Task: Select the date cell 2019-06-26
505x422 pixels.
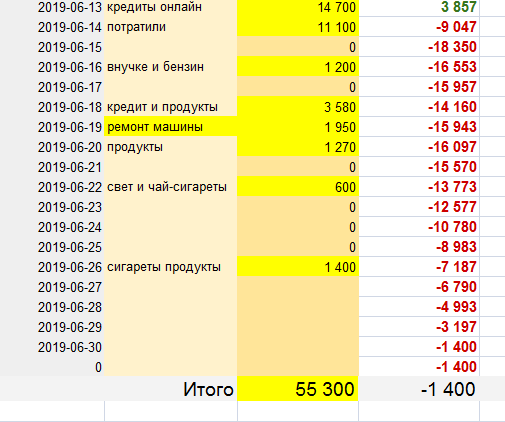Action: 52,267
